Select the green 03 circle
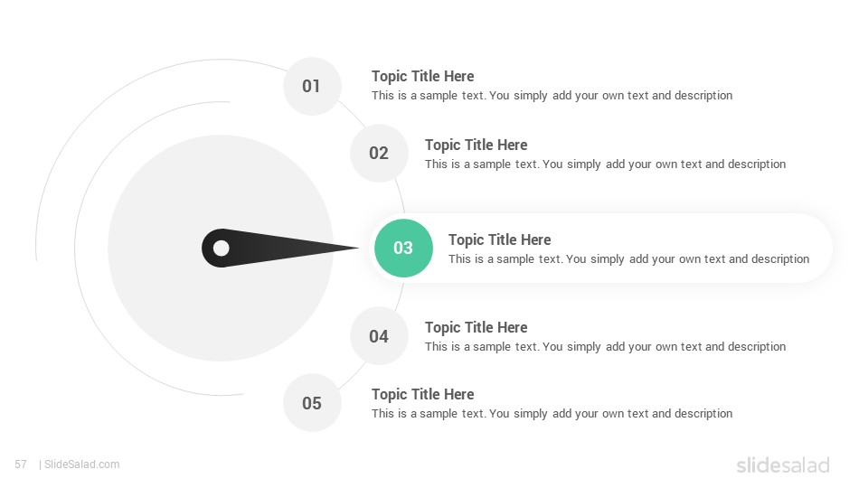Viewport: 868px width, 488px height. (x=403, y=248)
